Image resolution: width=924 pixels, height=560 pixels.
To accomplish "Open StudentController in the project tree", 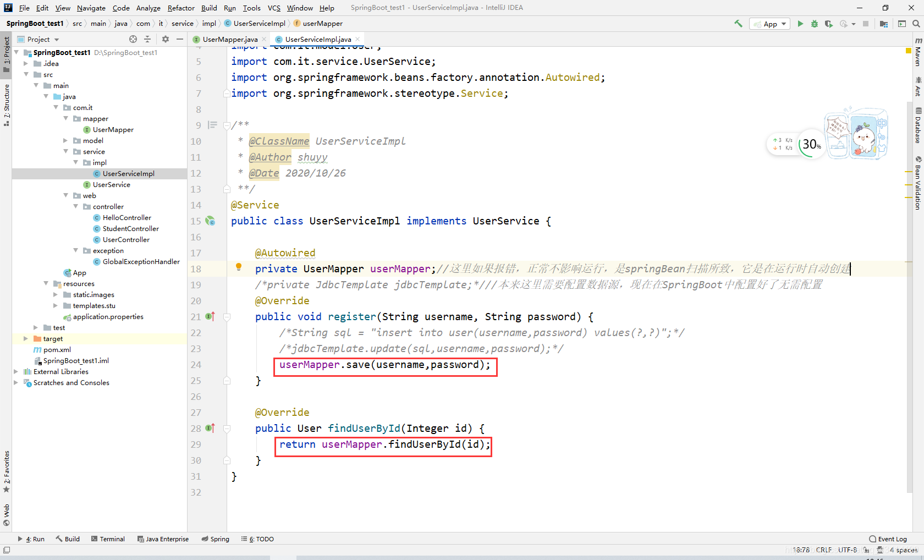I will point(130,228).
